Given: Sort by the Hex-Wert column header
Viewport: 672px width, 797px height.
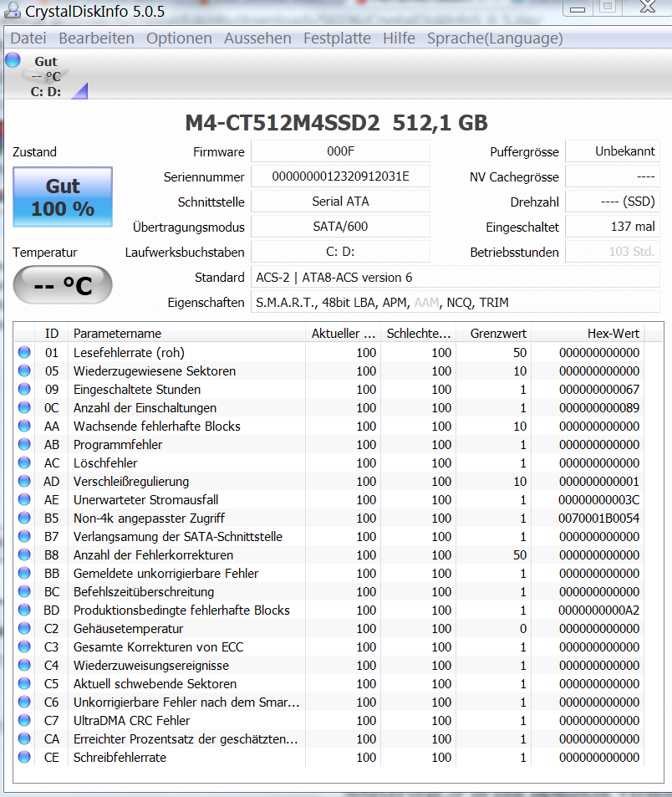Looking at the screenshot, I should [x=588, y=334].
